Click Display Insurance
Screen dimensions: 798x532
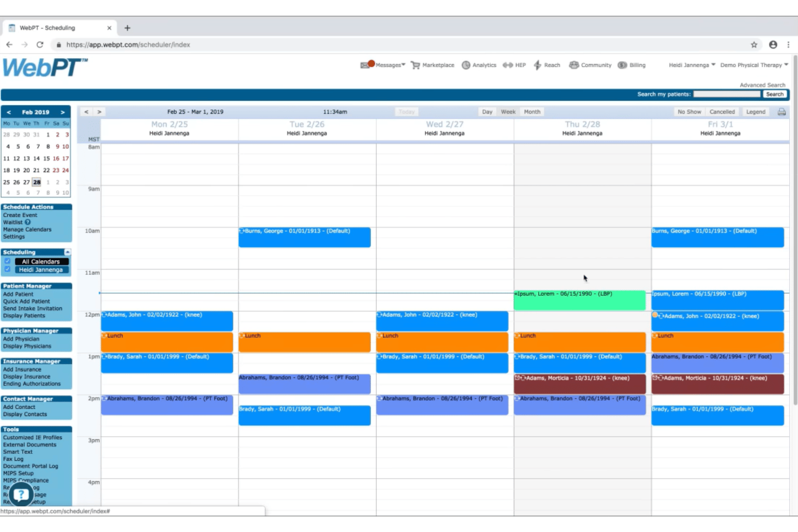[x=26, y=377]
